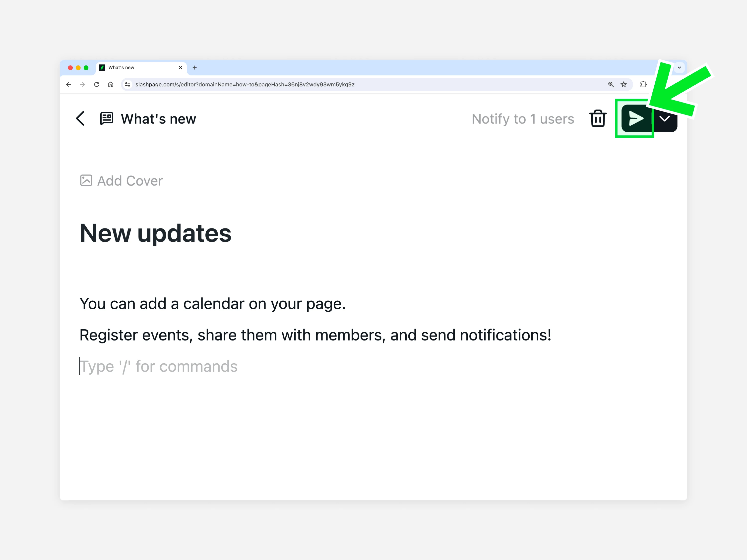Bookmark this page with the star icon
Screen dimensions: 747x560
(624, 84)
